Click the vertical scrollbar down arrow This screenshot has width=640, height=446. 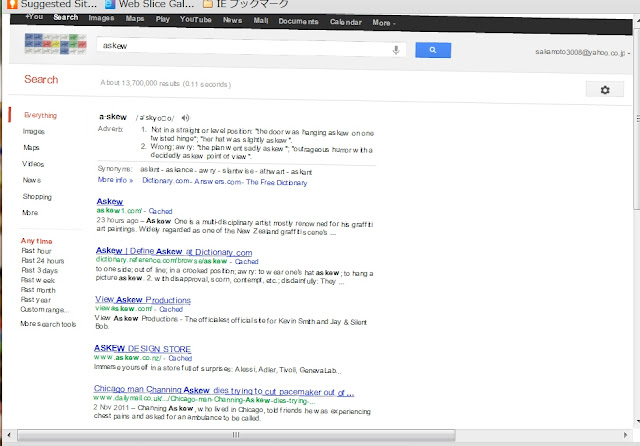tap(638, 421)
